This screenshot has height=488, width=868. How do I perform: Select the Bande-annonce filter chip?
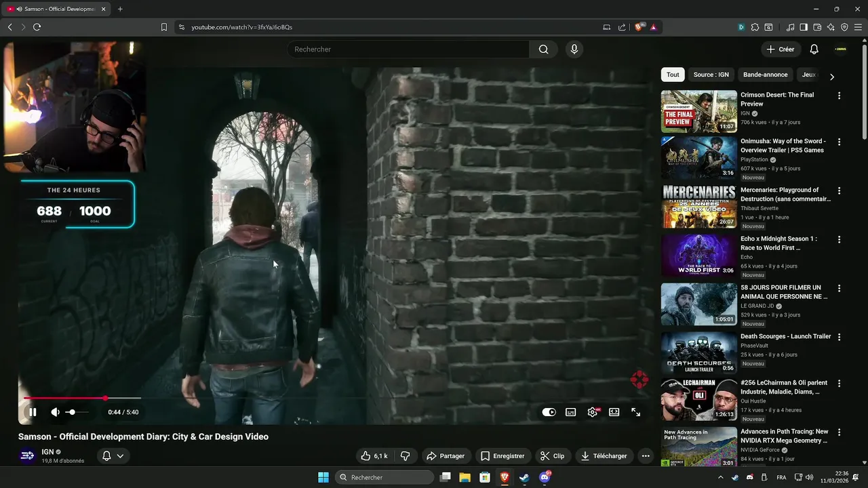point(765,75)
